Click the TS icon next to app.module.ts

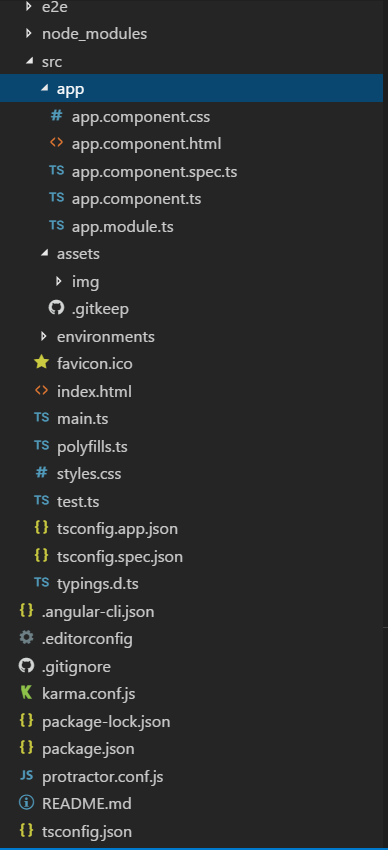56,225
